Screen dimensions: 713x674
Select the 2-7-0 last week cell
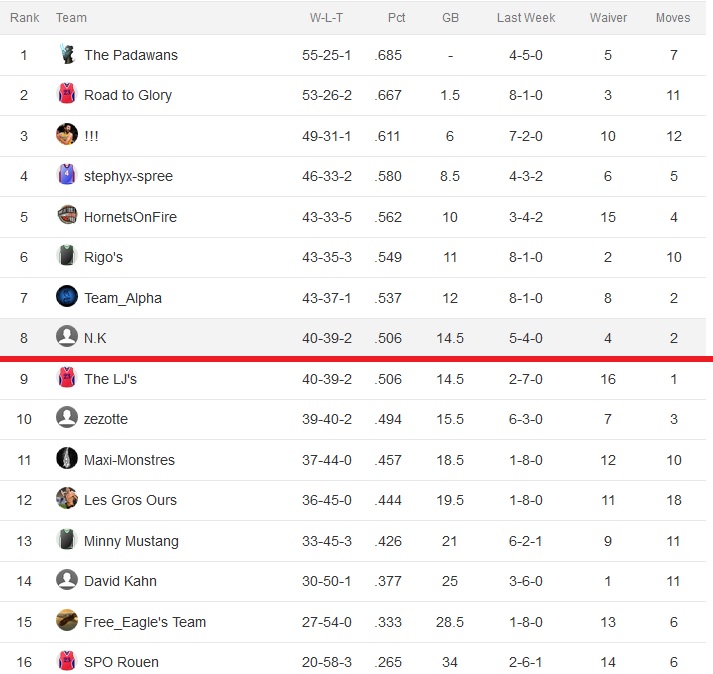(x=526, y=379)
